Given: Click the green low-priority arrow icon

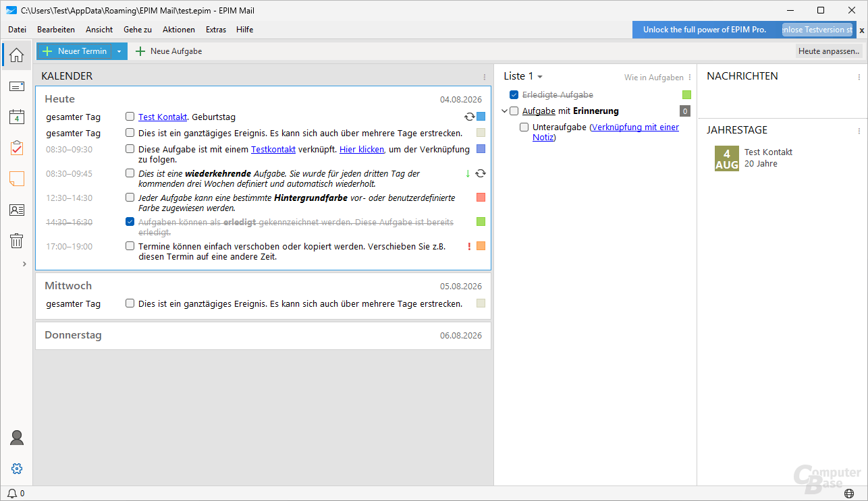Looking at the screenshot, I should point(468,173).
